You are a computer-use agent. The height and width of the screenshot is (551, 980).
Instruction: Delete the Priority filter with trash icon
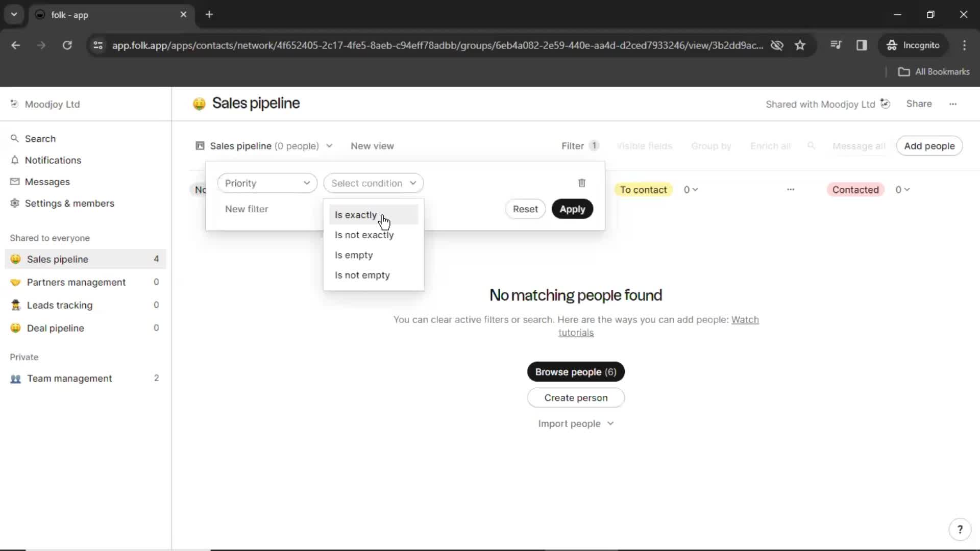point(581,183)
